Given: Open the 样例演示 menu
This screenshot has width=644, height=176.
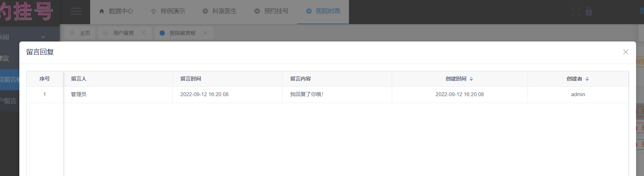Looking at the screenshot, I should pyautogui.click(x=168, y=11).
